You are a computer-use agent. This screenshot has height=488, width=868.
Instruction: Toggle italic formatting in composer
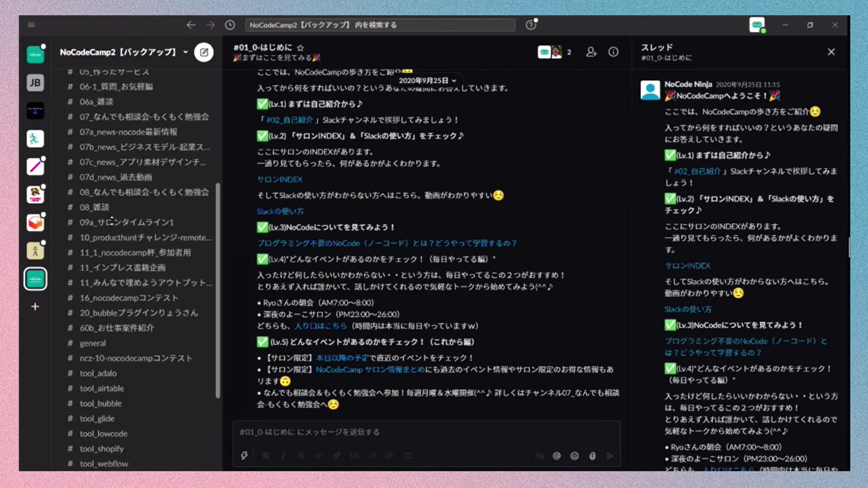coord(283,455)
